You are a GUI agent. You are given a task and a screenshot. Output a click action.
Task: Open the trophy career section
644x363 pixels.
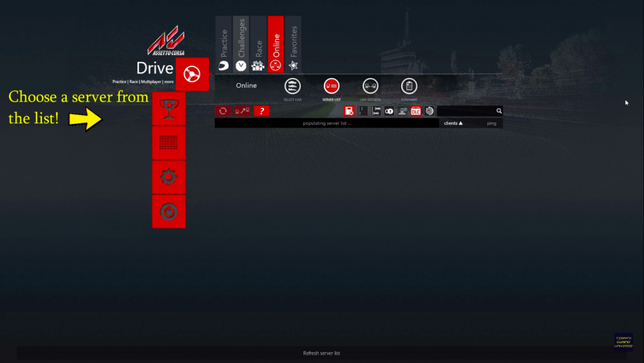pos(169,108)
